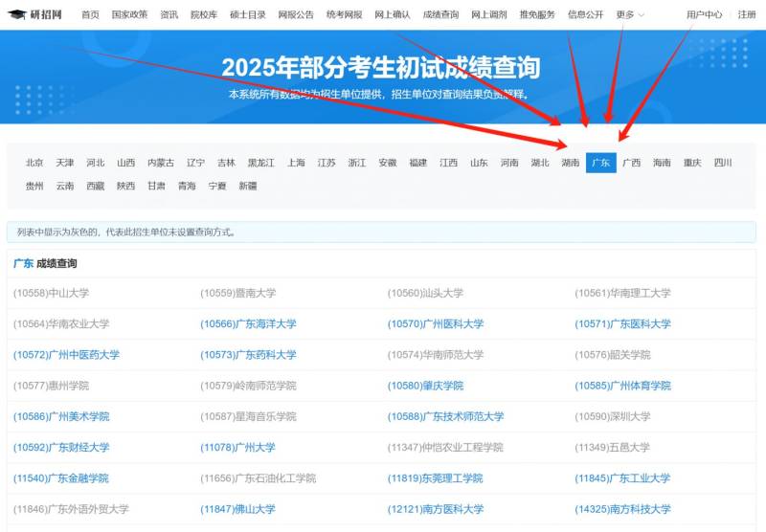Select 四川 province tab
The height and width of the screenshot is (532, 766).
pyautogui.click(x=723, y=163)
